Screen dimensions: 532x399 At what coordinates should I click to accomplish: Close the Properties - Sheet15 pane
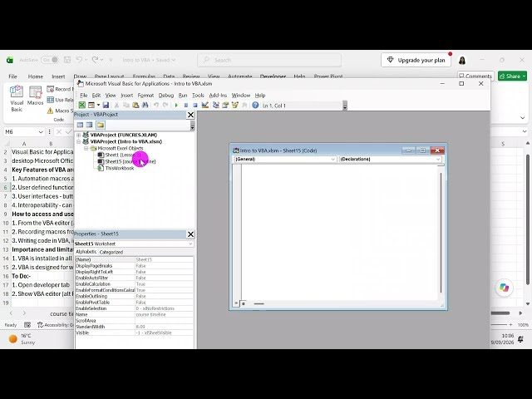pyautogui.click(x=190, y=234)
